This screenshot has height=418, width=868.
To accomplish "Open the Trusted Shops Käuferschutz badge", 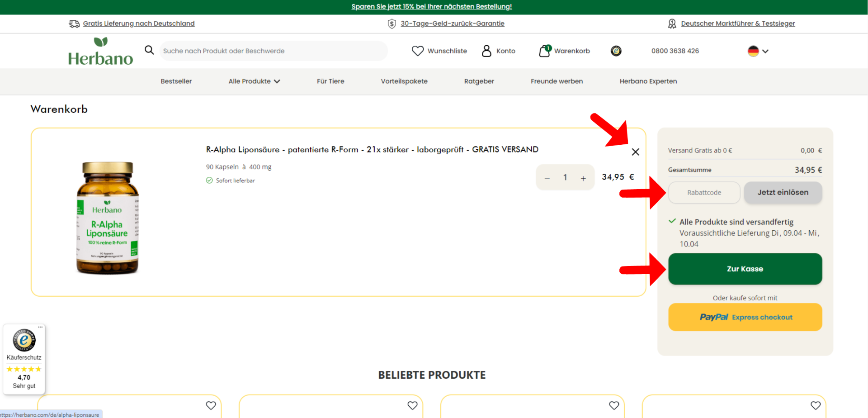I will pyautogui.click(x=24, y=358).
